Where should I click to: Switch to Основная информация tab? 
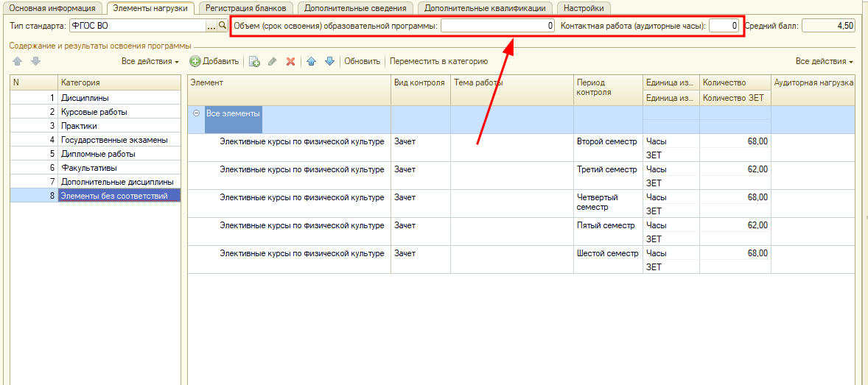pos(52,8)
